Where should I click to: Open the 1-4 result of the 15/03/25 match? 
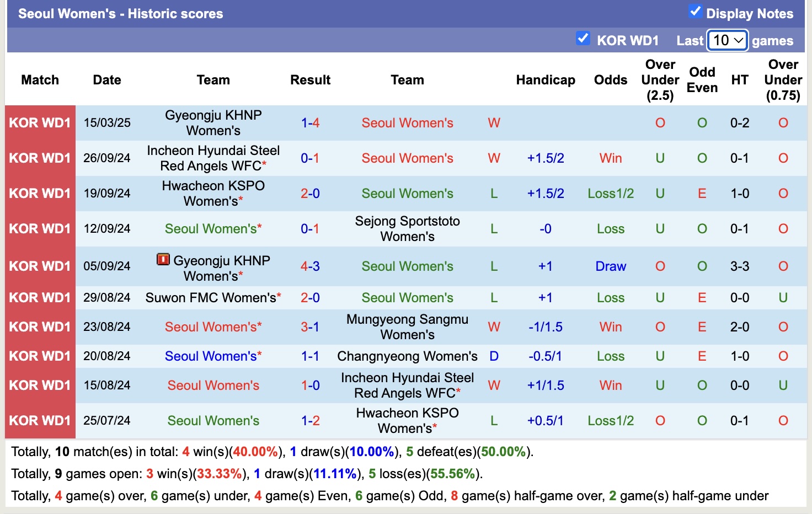310,122
